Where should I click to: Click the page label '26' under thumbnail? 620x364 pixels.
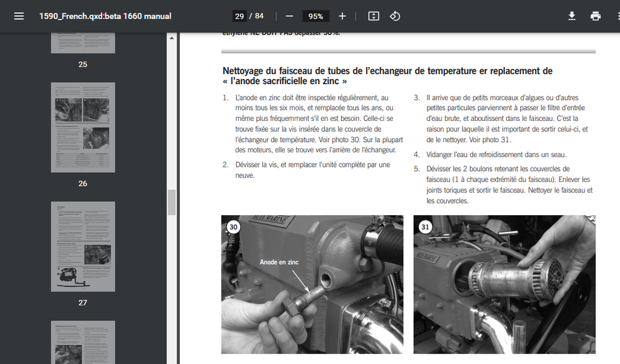[x=82, y=184]
